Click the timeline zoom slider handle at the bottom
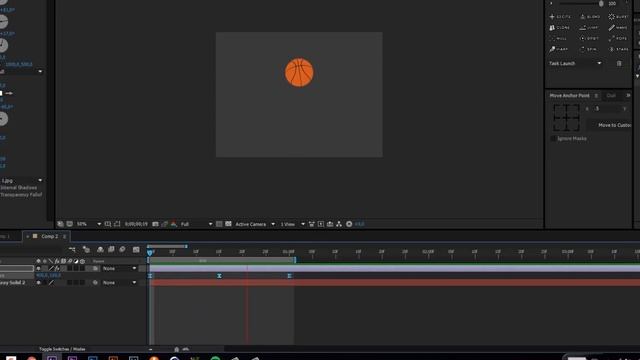 pyautogui.click(x=176, y=349)
